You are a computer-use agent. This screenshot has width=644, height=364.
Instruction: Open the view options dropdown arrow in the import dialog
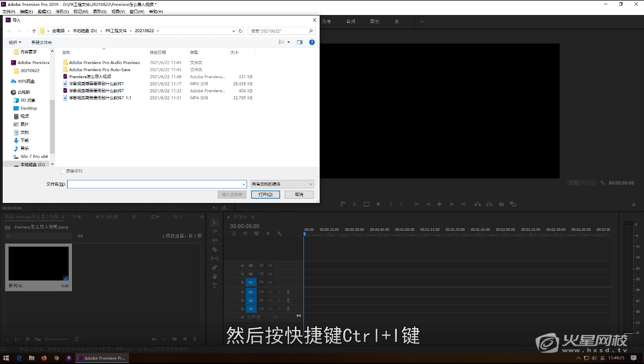coord(289,42)
